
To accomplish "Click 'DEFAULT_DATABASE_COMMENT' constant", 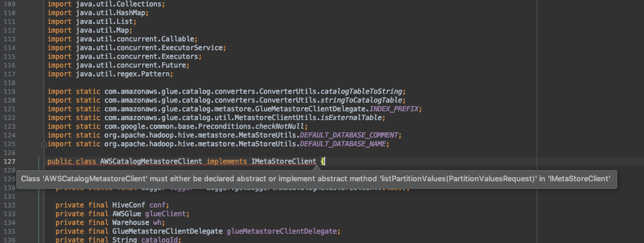I will [x=349, y=135].
